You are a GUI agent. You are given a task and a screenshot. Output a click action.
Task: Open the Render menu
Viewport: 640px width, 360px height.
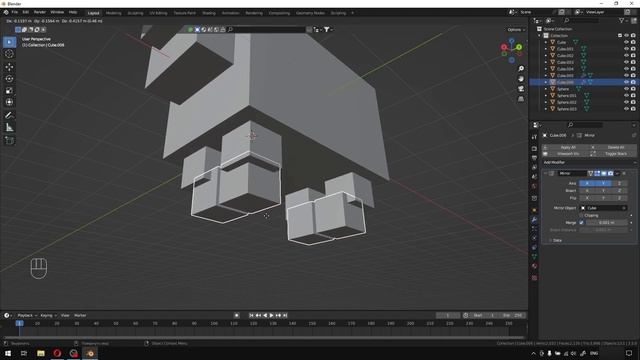40,12
